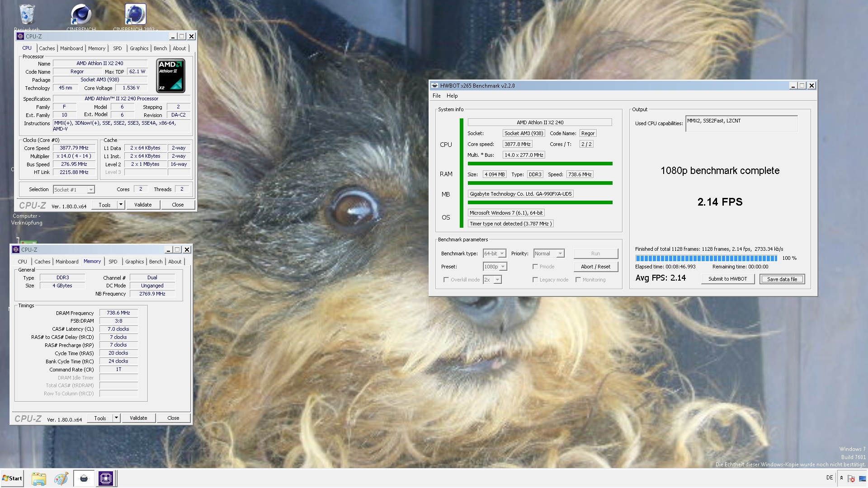Screen dimensions: 868x488
Task: Click Timer type not detected field
Action: pyautogui.click(x=511, y=224)
